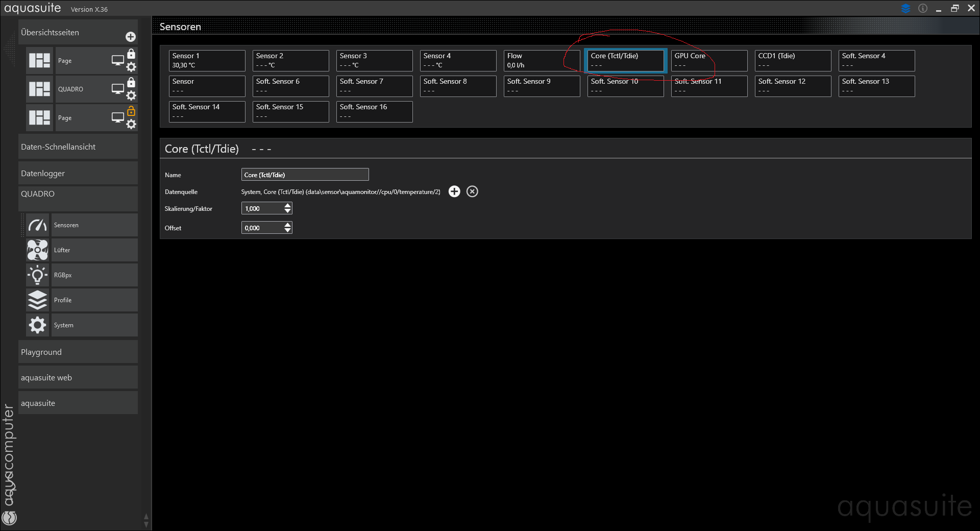980x531 pixels.
Task: Open the Playground section
Action: [78, 352]
